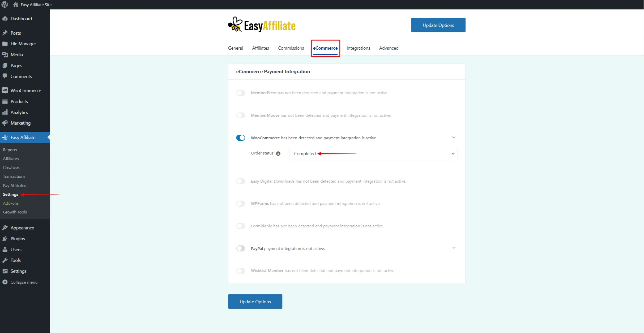Open Pay Affiliates submenu item
This screenshot has width=644, height=333.
tap(14, 185)
